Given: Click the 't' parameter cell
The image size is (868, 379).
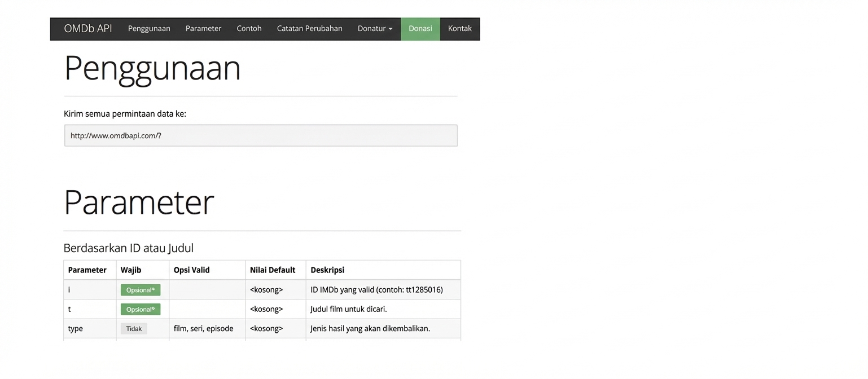Looking at the screenshot, I should pos(90,309).
